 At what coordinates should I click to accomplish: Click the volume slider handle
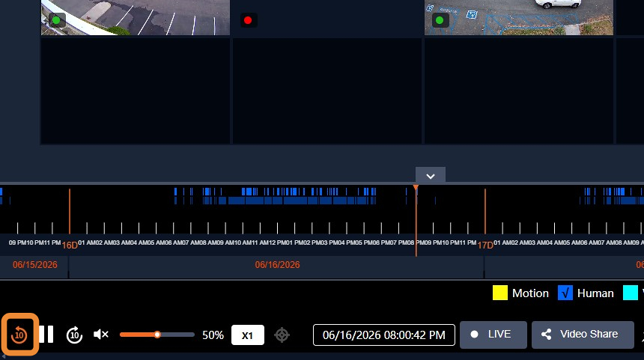coord(157,335)
